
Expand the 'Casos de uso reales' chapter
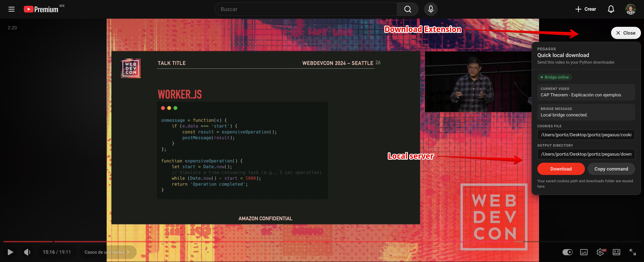107,252
